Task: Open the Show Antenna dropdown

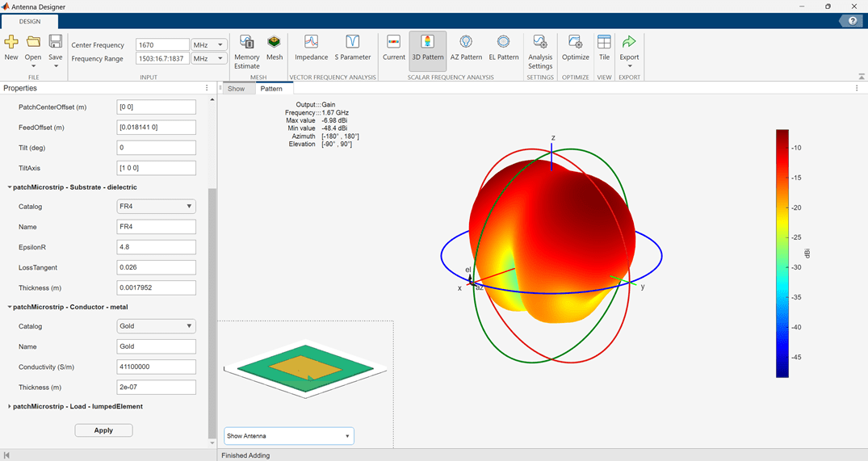Action: pos(288,436)
